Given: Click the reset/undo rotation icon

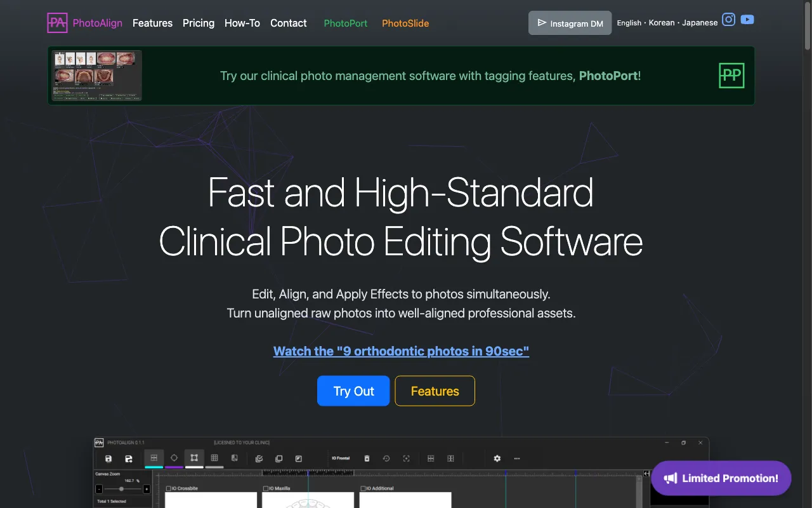Looking at the screenshot, I should point(386,458).
